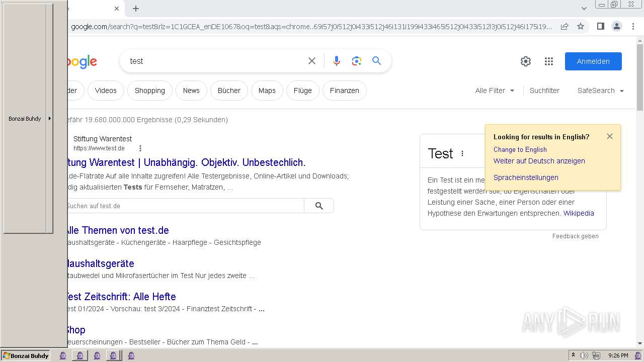Switch to the Finanzen results tab
The height and width of the screenshot is (362, 644).
pyautogui.click(x=345, y=90)
